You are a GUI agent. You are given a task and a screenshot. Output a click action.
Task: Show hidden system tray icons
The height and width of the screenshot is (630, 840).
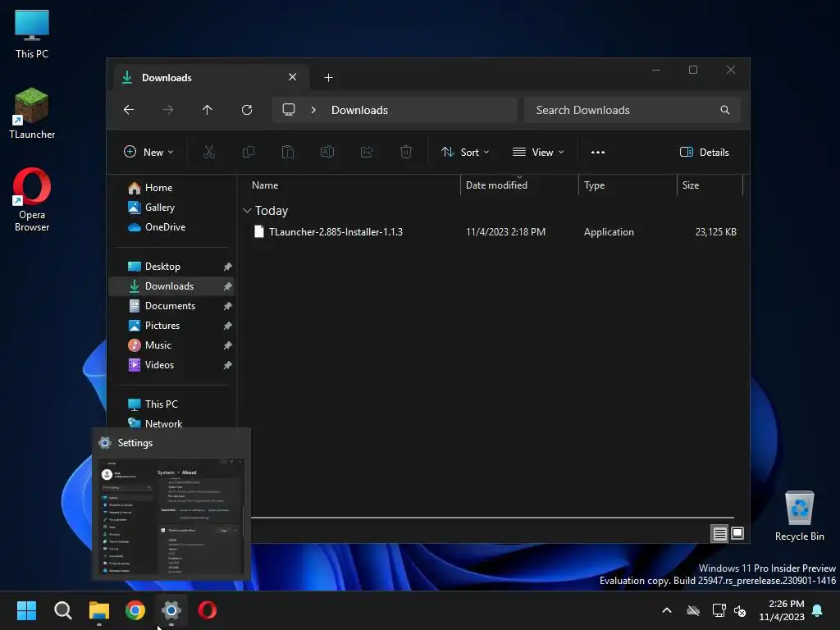(x=667, y=610)
